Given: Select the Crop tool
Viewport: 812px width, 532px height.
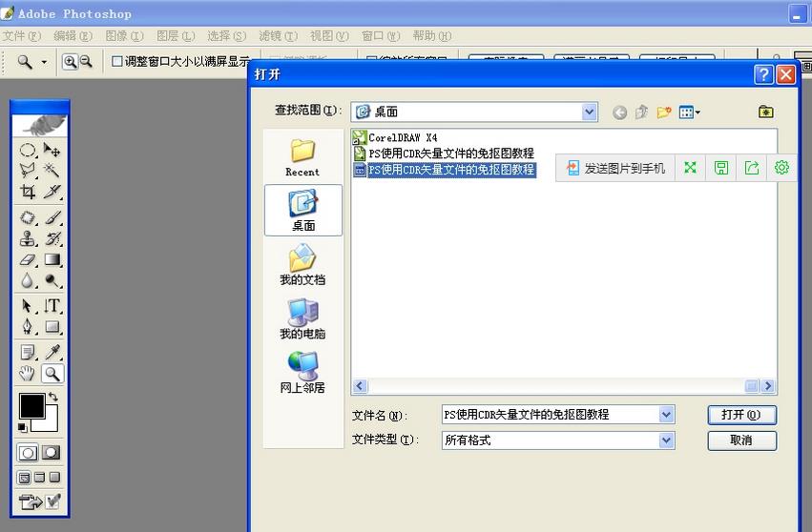Looking at the screenshot, I should (28, 192).
